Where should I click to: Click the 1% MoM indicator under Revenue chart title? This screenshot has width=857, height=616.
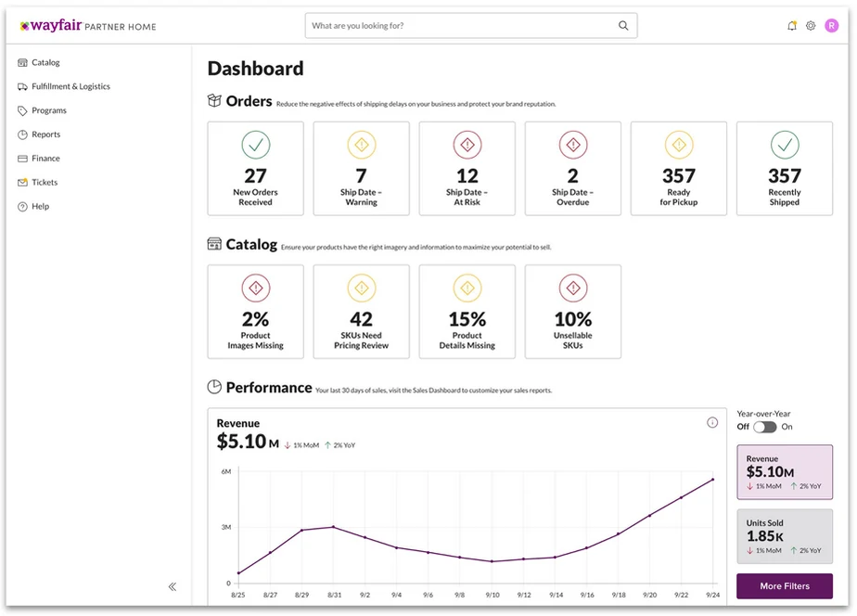coord(301,445)
